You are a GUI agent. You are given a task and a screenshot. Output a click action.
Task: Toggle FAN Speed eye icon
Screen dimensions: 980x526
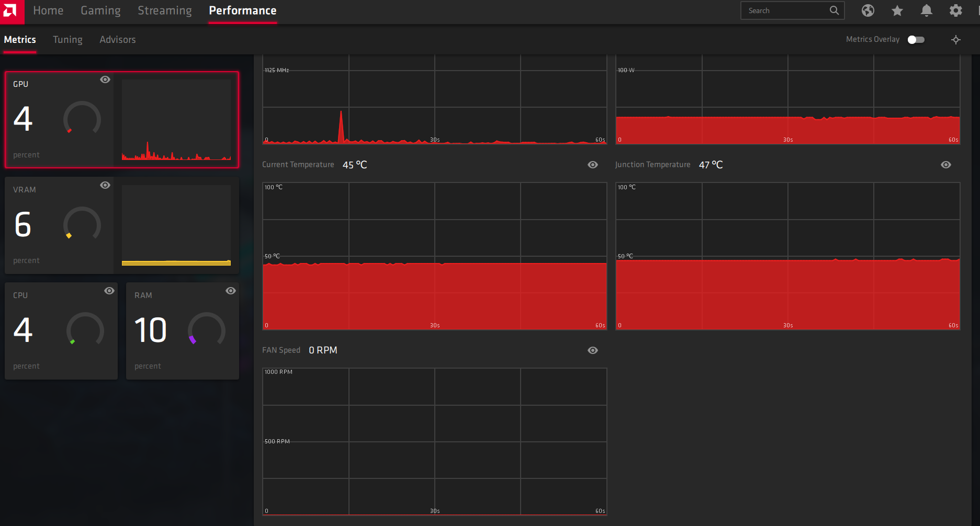tap(593, 350)
